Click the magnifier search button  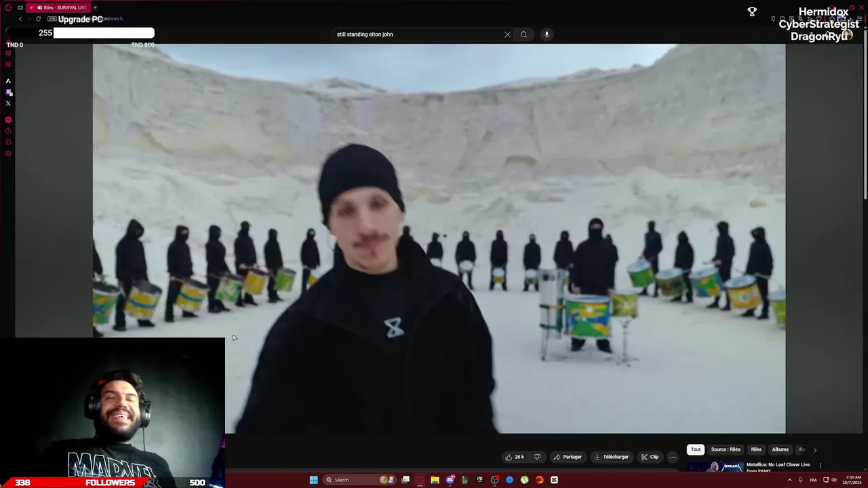coord(524,35)
